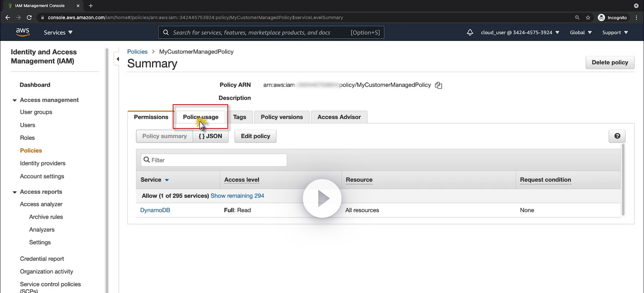Click the browser back arrow

click(7, 17)
